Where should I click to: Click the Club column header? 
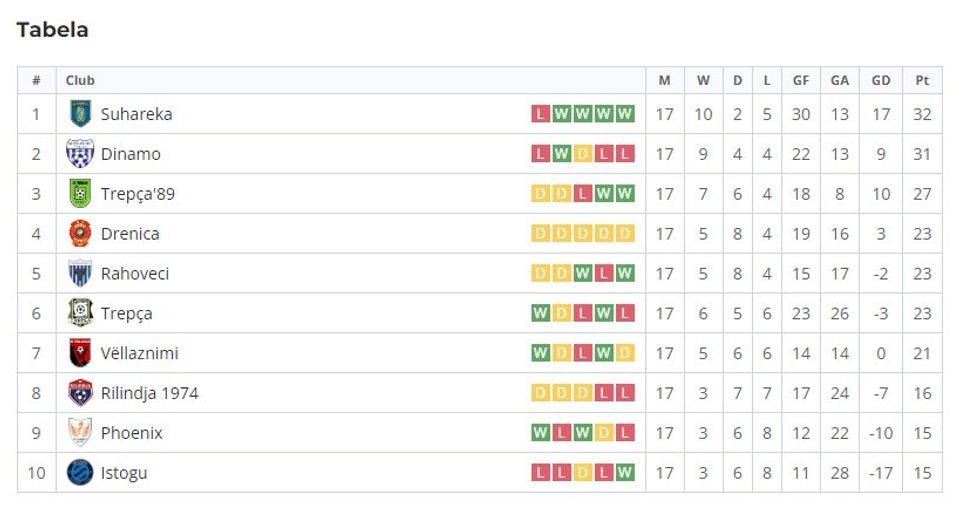pyautogui.click(x=80, y=80)
